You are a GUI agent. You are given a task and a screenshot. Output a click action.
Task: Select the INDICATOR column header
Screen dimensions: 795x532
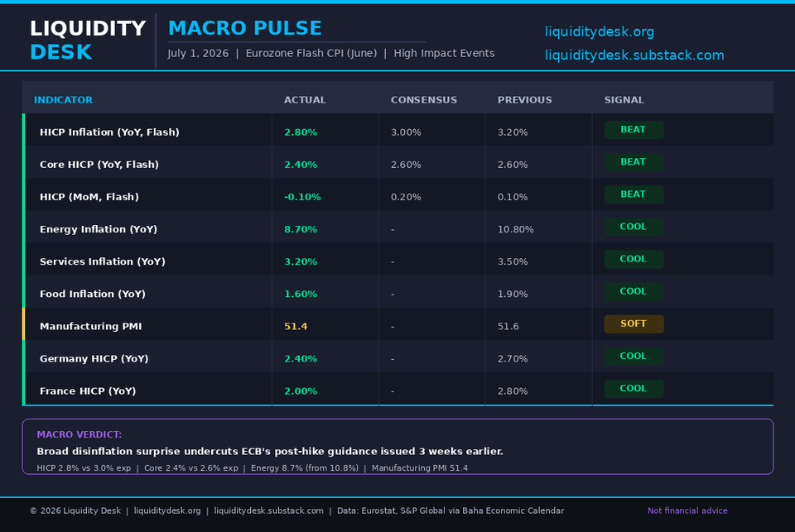(x=64, y=100)
